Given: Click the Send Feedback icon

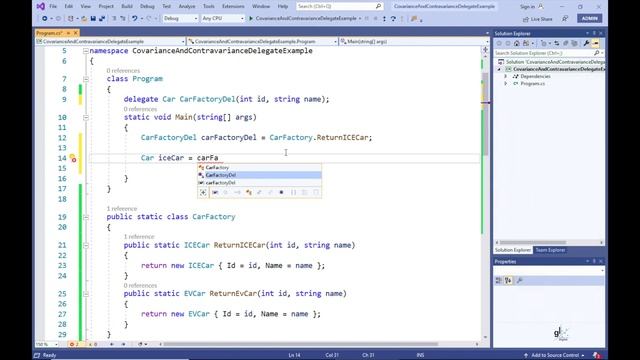Looking at the screenshot, I should pos(565,19).
